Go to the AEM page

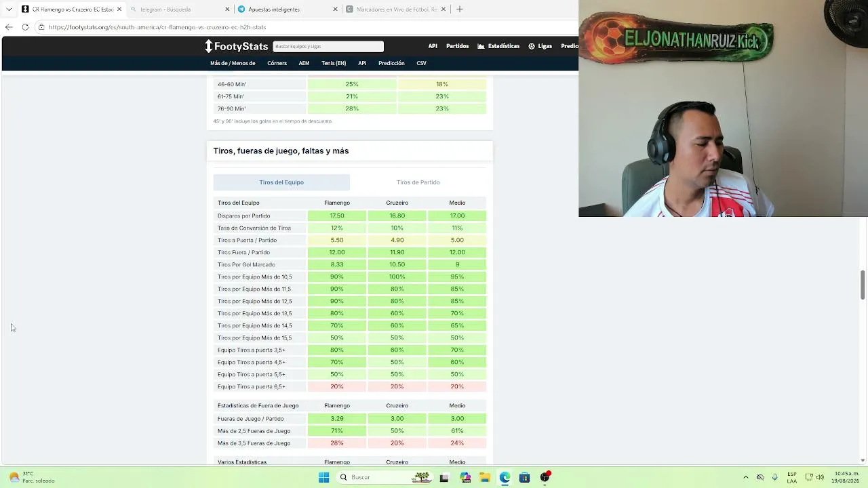(x=304, y=63)
